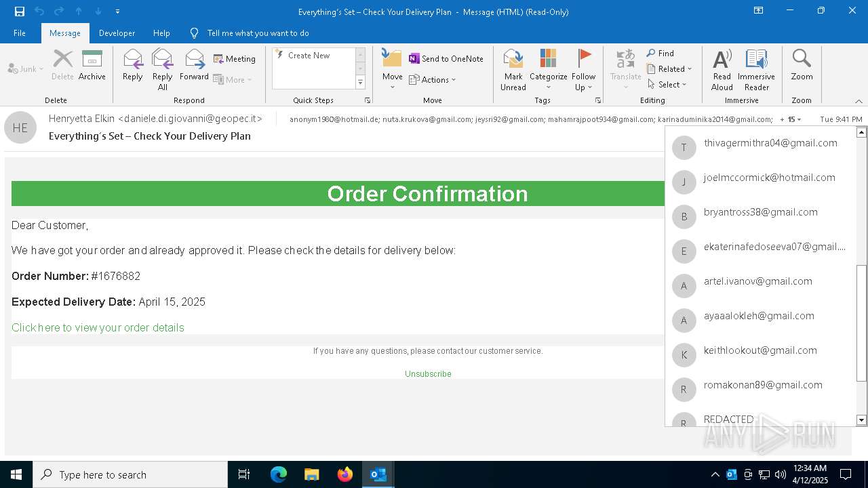Select recipient joelmccormick@hotmail.com
This screenshot has height=488, width=868.
[x=760, y=182]
